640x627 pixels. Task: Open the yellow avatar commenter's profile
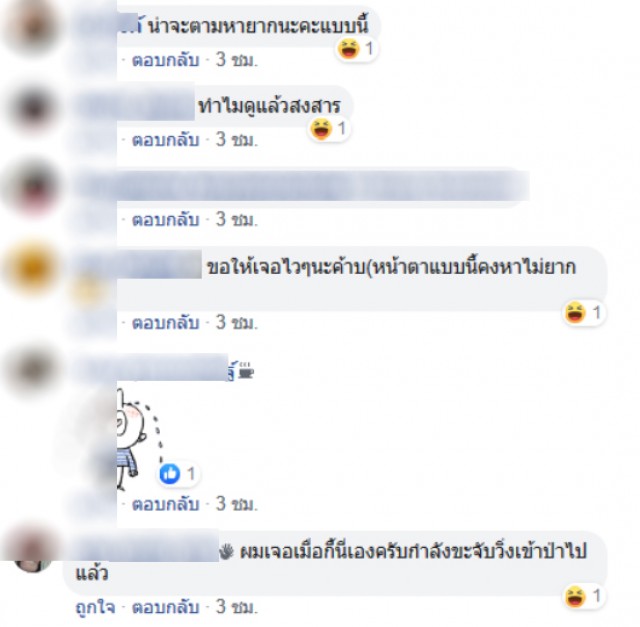coord(33,269)
